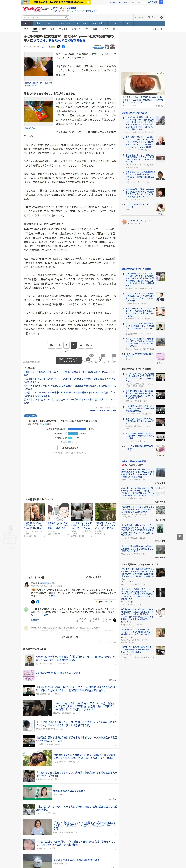Go to article page 4
Image resolution: width=186 pixels, height=868 pixels.
point(81,345)
